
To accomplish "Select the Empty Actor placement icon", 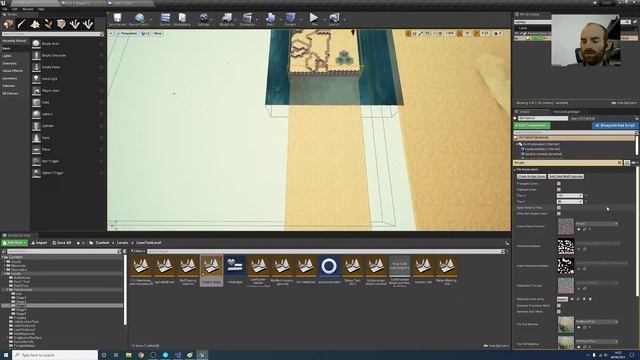I will pyautogui.click(x=36, y=44).
